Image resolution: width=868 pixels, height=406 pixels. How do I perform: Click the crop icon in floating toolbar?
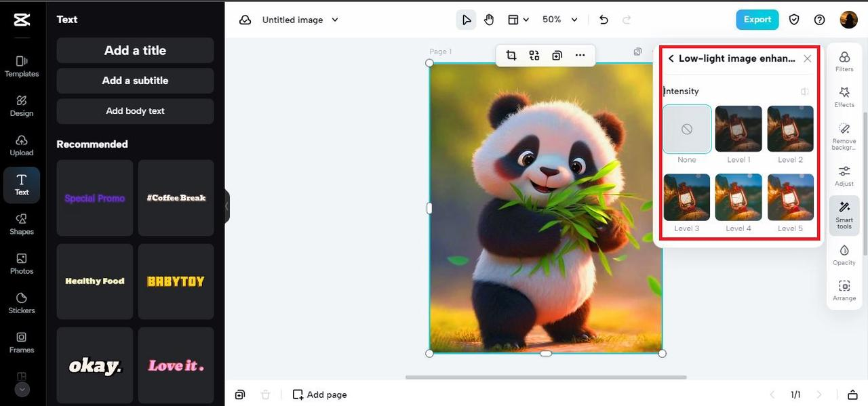point(511,56)
